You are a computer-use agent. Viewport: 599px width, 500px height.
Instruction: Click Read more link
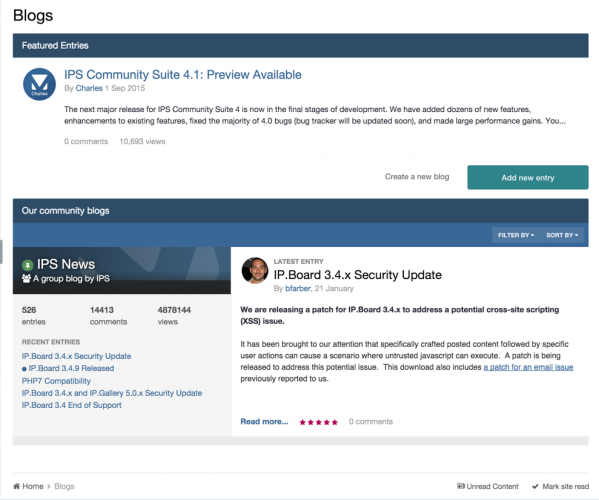tap(264, 422)
